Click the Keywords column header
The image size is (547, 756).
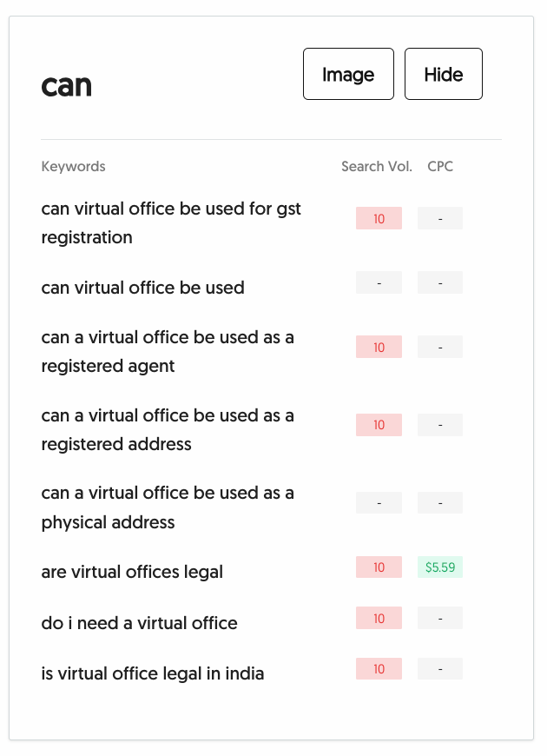[73, 166]
